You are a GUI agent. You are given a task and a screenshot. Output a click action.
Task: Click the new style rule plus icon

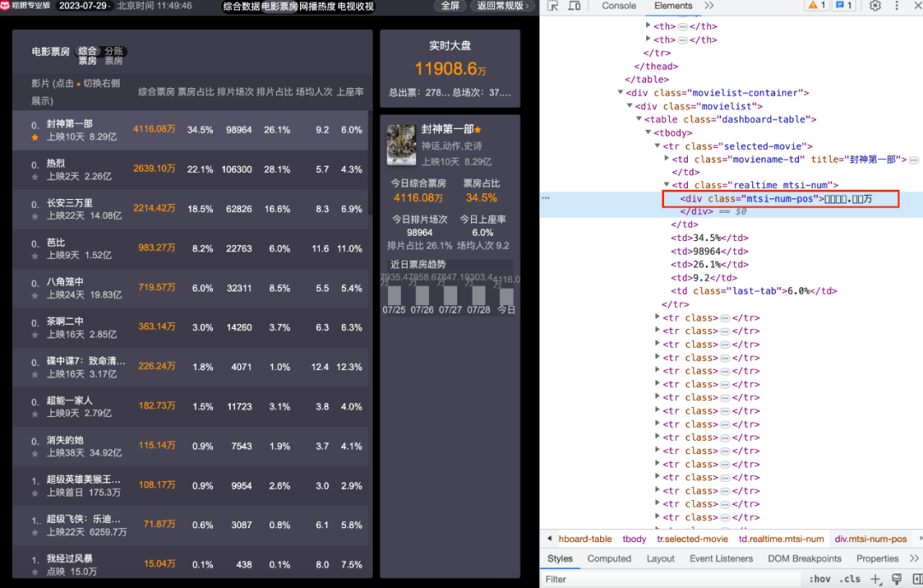click(x=875, y=579)
